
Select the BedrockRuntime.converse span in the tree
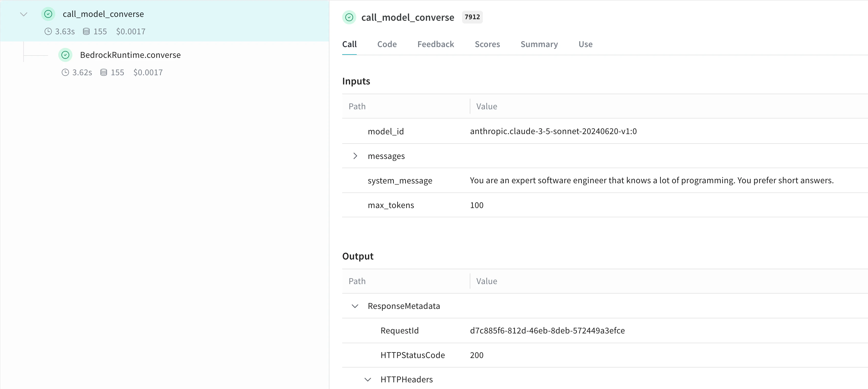130,55
